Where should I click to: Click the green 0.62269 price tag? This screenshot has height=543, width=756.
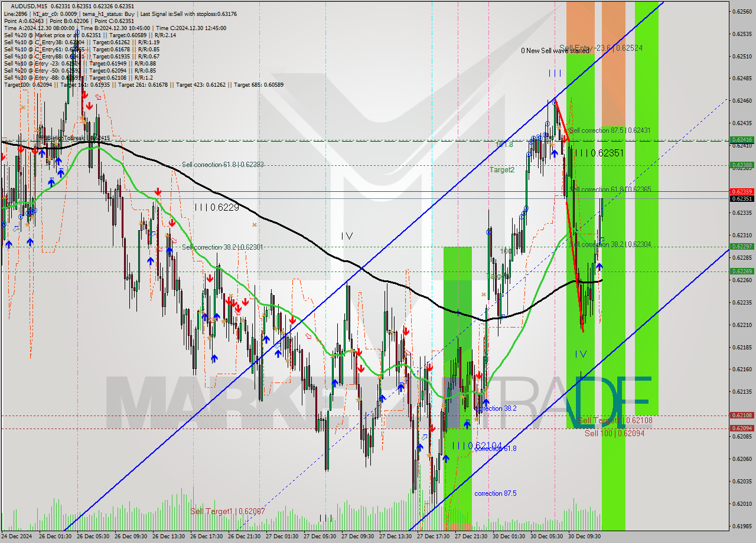pos(742,271)
